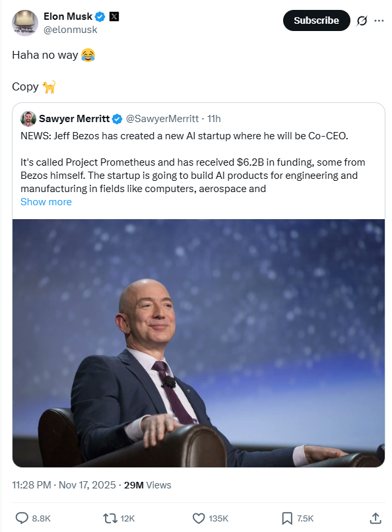This screenshot has height=532, width=392.
Task: Click Sawyer Merritt's verified checkmark
Action: point(117,119)
